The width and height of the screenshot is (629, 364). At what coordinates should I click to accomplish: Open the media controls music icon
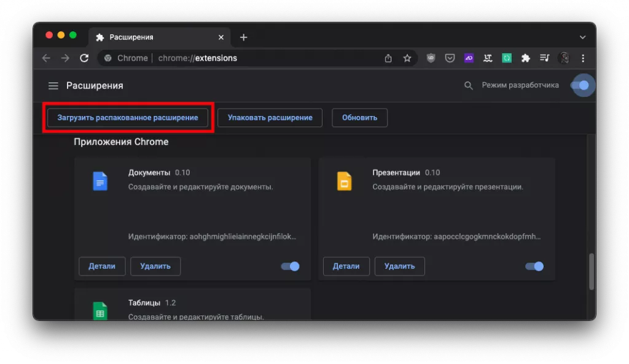(544, 58)
